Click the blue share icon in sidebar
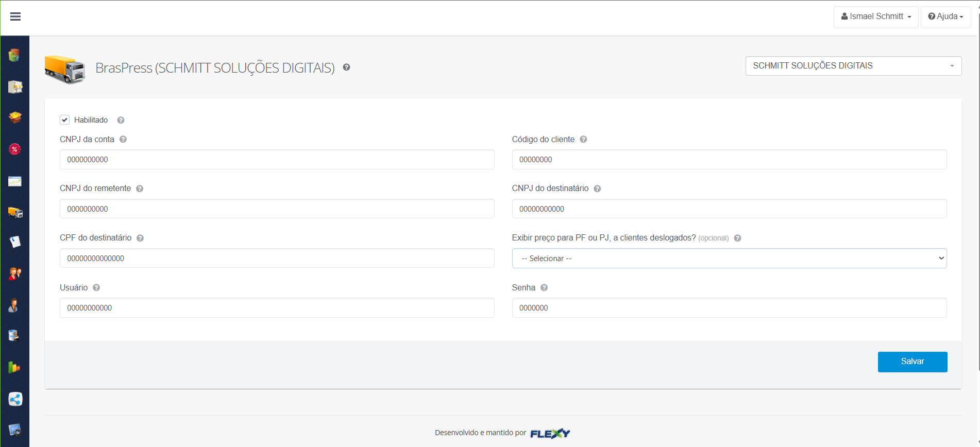980x447 pixels. coord(15,399)
